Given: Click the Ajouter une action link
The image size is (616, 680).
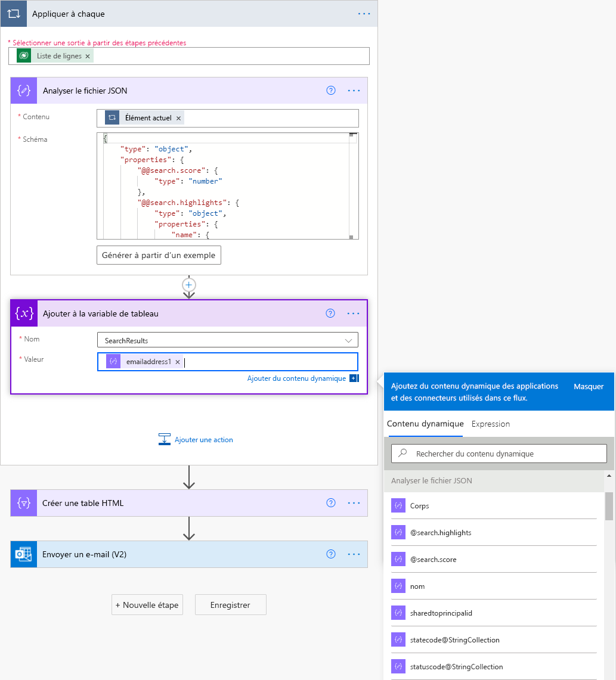Looking at the screenshot, I should pos(203,440).
